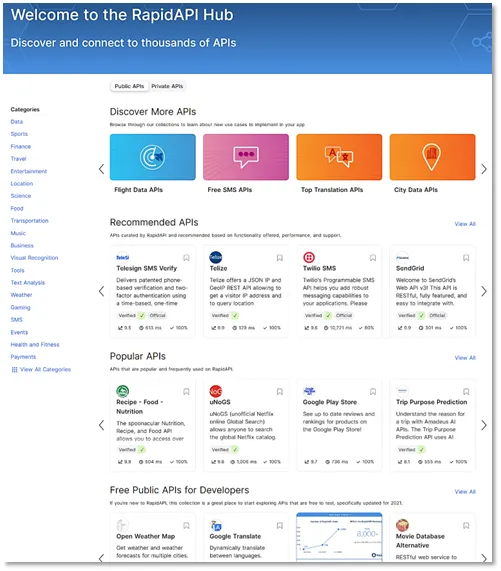Viewport: 501px width, 571px height.
Task: Open the Finance category
Action: 21,146
